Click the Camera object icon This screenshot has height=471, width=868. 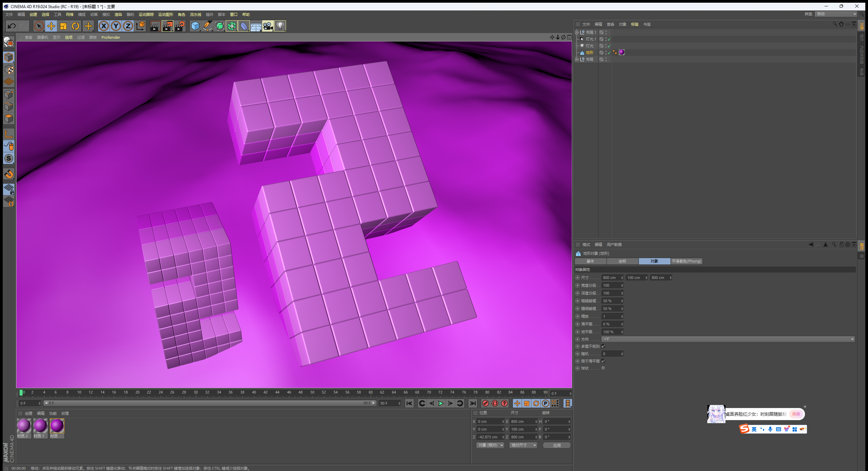pos(268,26)
